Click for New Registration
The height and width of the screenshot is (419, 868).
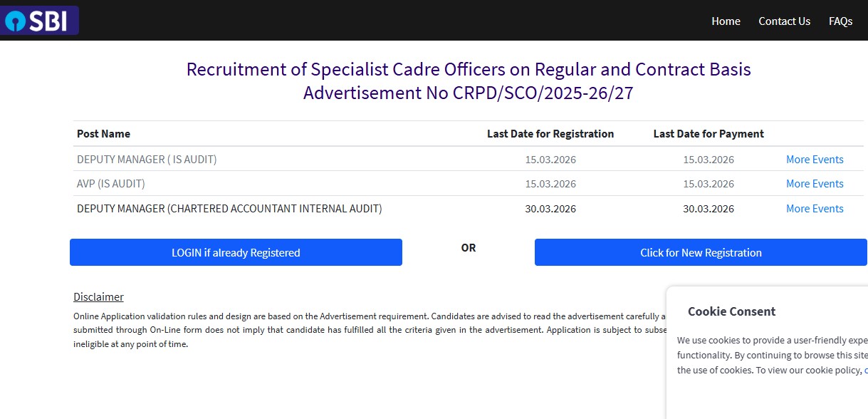[701, 252]
